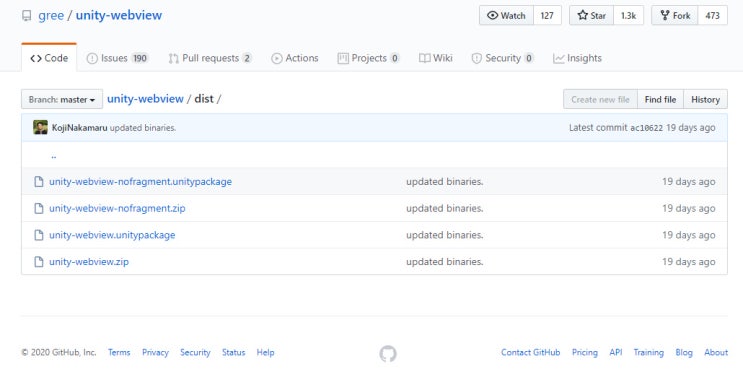The width and height of the screenshot is (743, 377).
Task: Open the Status footer link
Action: pyautogui.click(x=234, y=352)
